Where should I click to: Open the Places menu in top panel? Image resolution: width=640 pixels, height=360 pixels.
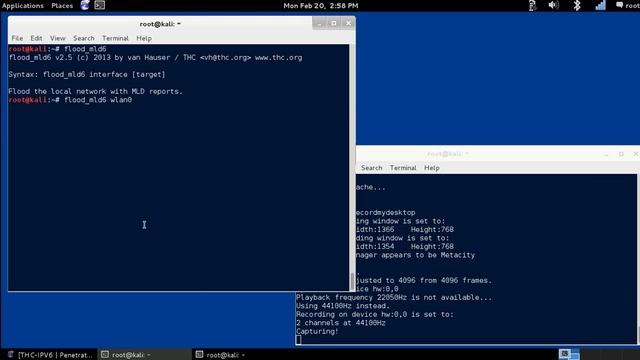pos(62,6)
